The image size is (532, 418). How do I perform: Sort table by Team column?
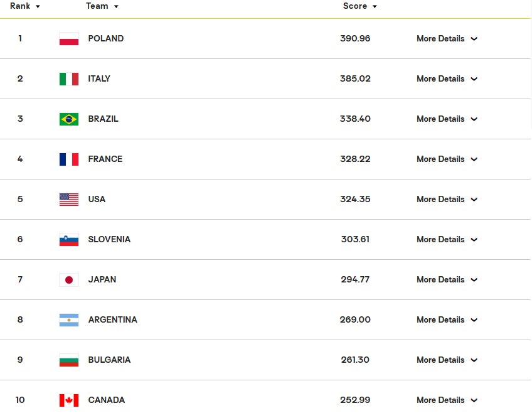(x=102, y=6)
